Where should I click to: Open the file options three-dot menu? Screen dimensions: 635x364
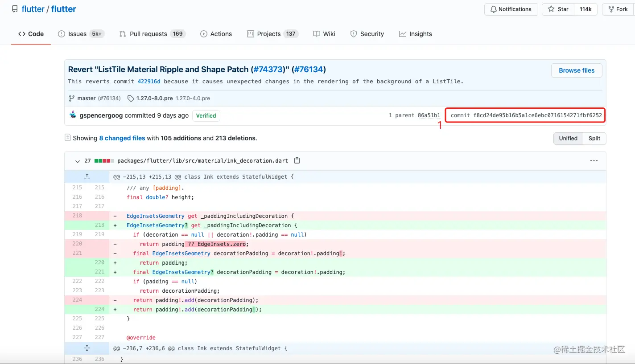point(594,161)
